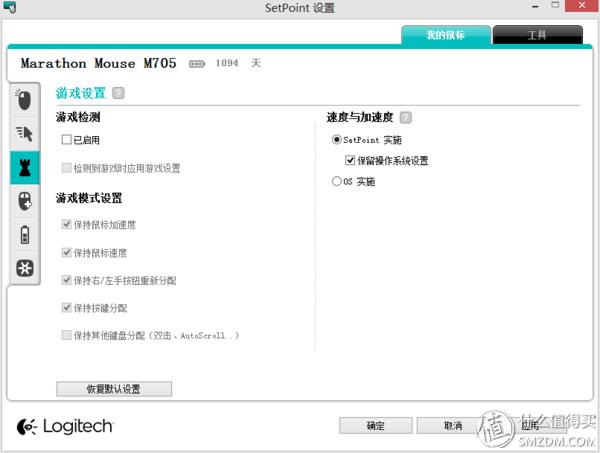Select the game settings chess rook icon
The height and width of the screenshot is (453, 600).
pyautogui.click(x=24, y=168)
